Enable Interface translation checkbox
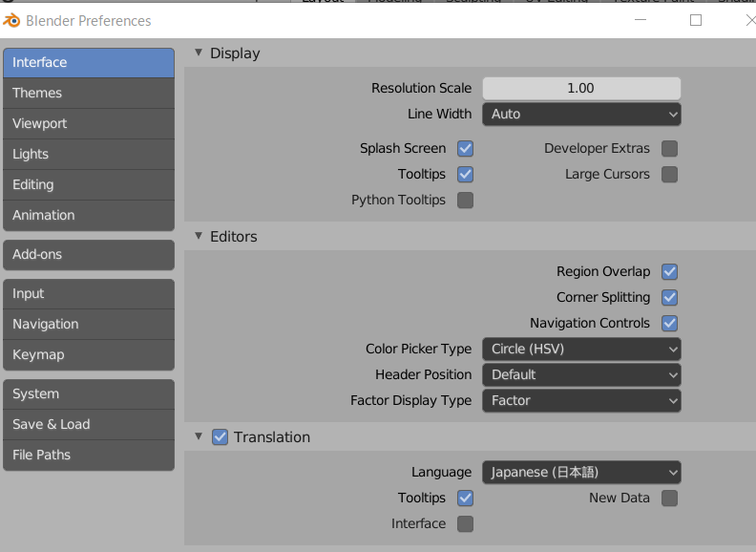Image resolution: width=756 pixels, height=552 pixels. point(466,524)
